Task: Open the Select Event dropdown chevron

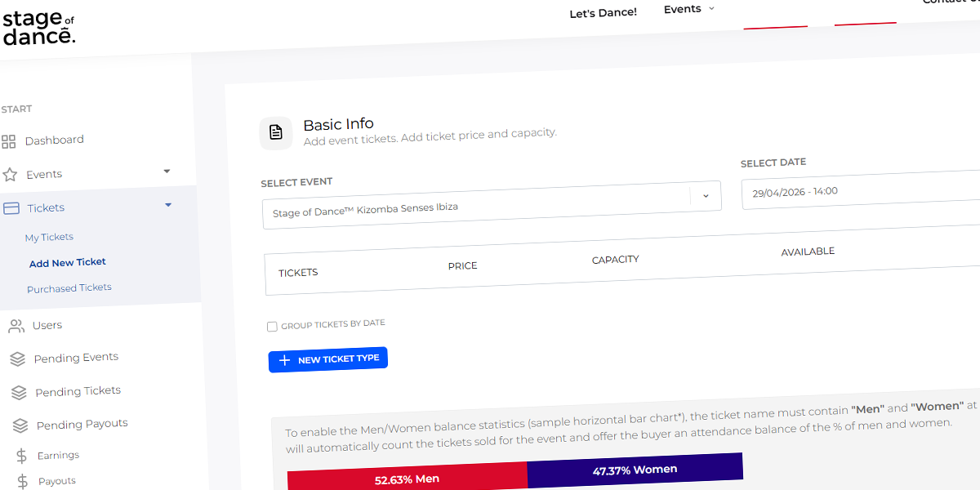Action: [x=706, y=196]
